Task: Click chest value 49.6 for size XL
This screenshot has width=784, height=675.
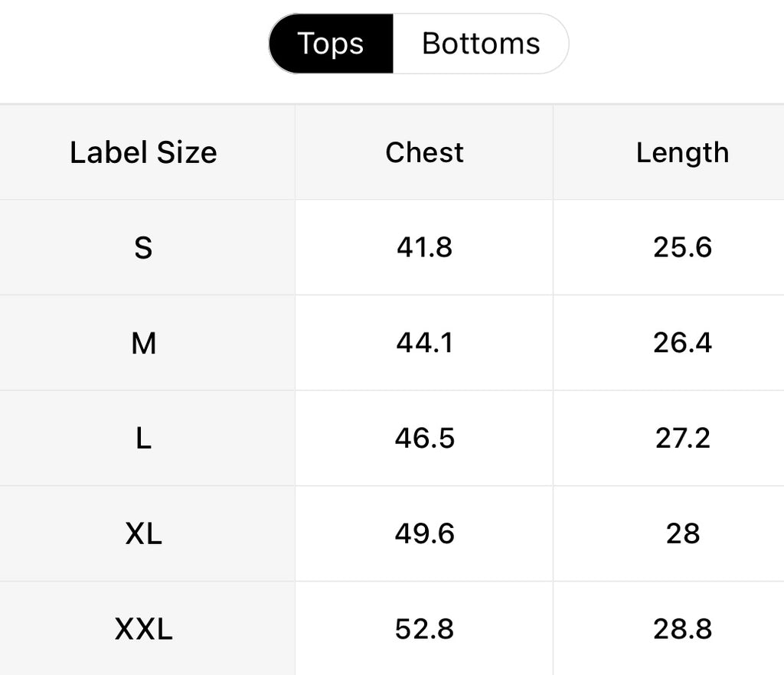Action: (x=424, y=533)
